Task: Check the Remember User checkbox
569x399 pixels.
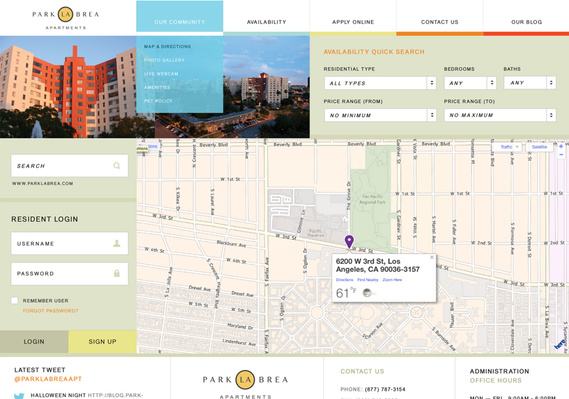Action: (x=15, y=300)
